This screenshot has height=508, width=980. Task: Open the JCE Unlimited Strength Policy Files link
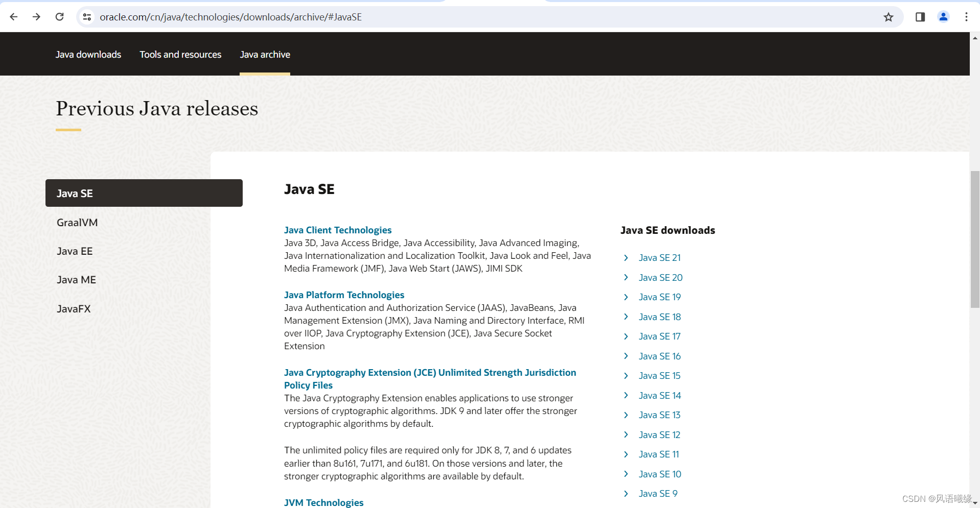click(430, 379)
